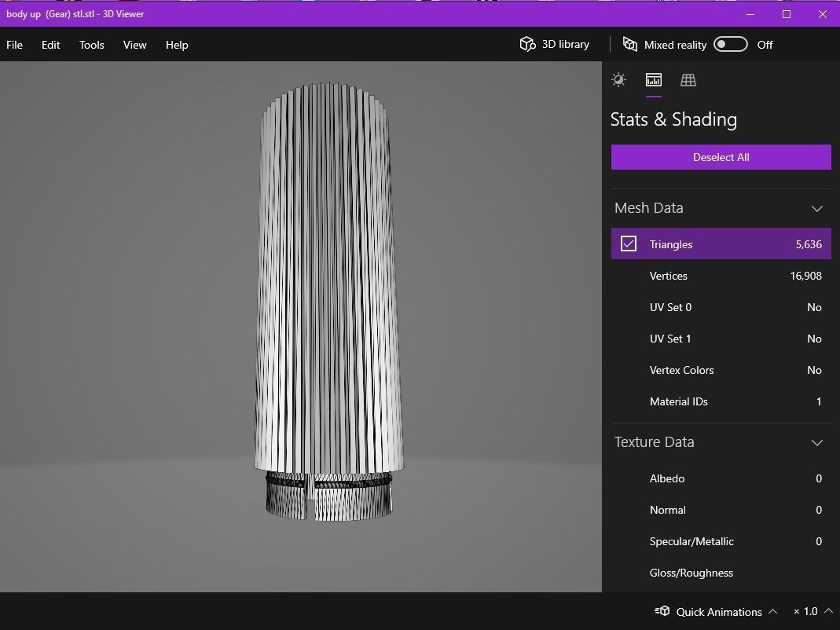Click the Deselect All button
This screenshot has height=630, width=840.
(x=721, y=157)
